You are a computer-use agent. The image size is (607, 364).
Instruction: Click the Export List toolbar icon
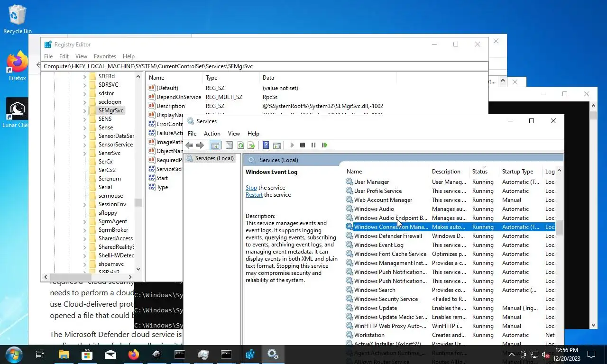tap(251, 145)
